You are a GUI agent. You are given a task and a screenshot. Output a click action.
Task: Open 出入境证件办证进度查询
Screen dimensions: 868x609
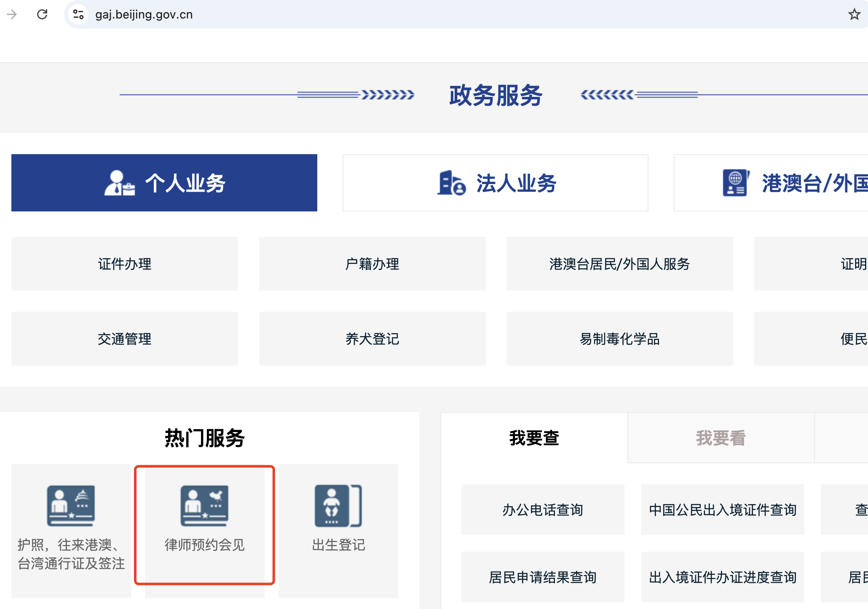[x=723, y=577]
